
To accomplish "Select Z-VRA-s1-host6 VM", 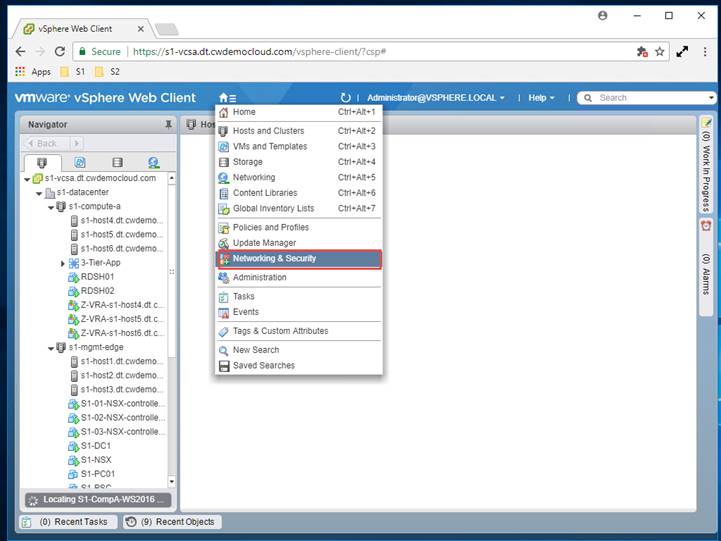I will pos(116,333).
